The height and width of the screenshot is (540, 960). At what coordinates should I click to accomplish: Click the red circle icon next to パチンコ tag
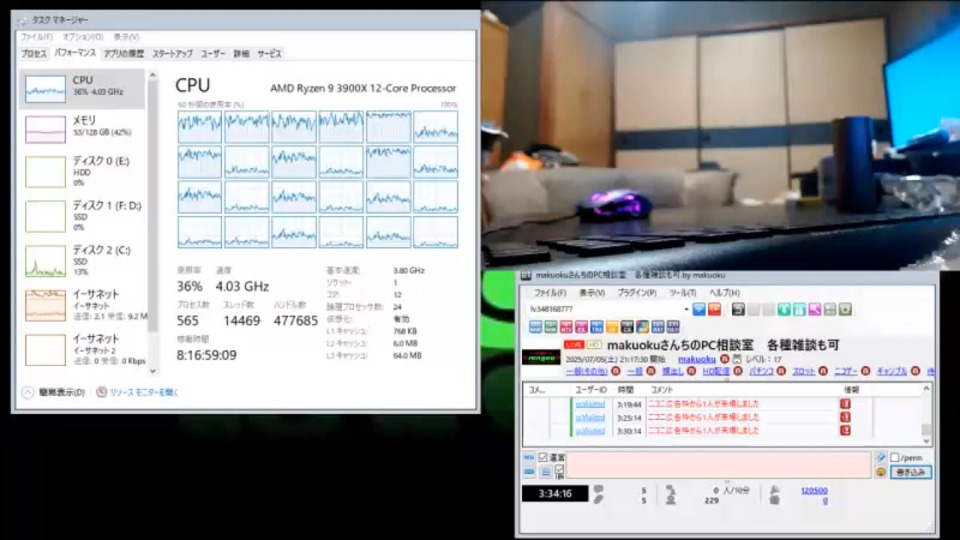tap(781, 371)
